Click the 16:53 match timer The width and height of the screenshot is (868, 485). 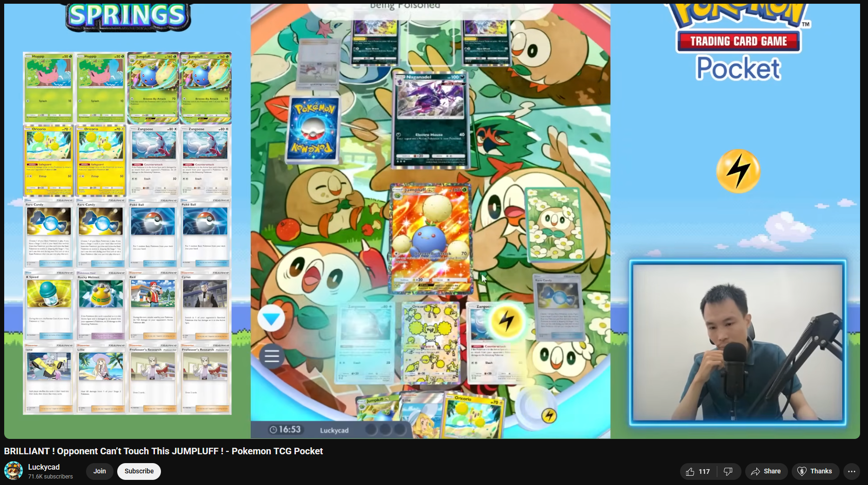(x=285, y=430)
